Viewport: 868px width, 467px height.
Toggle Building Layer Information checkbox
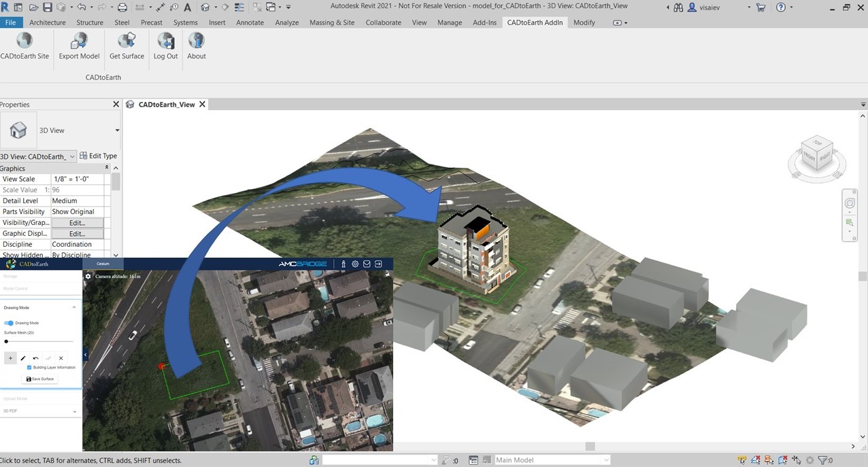click(29, 367)
